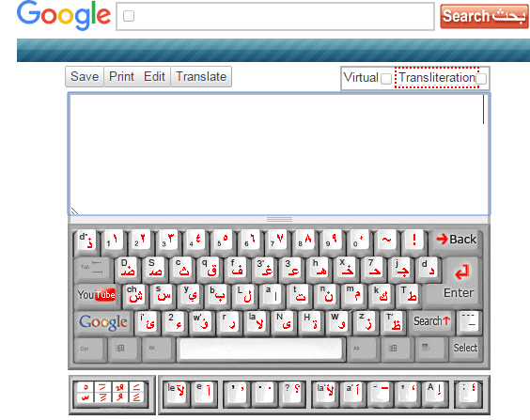
Task: Enable the Virtual keyboard checkbox
Action: pos(386,79)
